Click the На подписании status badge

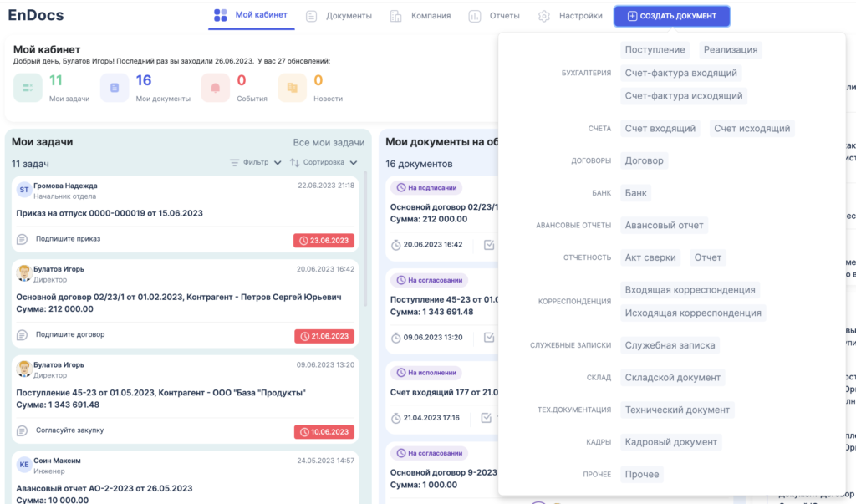(x=426, y=188)
